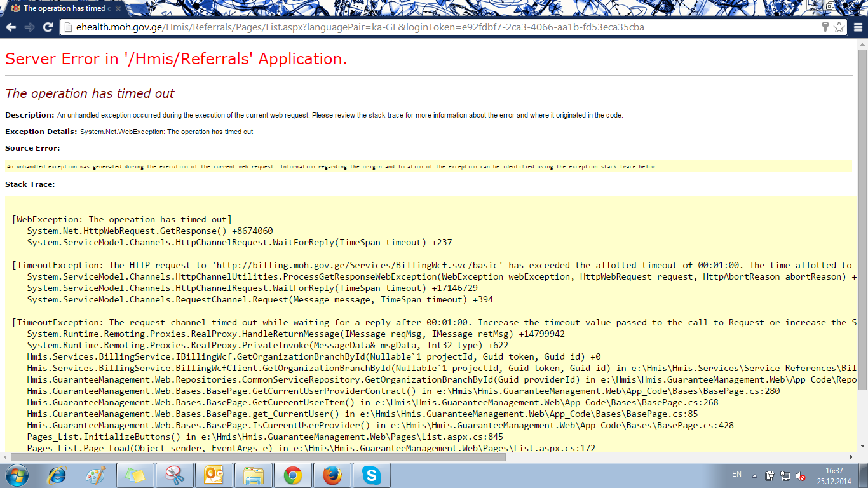This screenshot has width=868, height=488.
Task: Open Skype from the taskbar
Action: coord(371,475)
